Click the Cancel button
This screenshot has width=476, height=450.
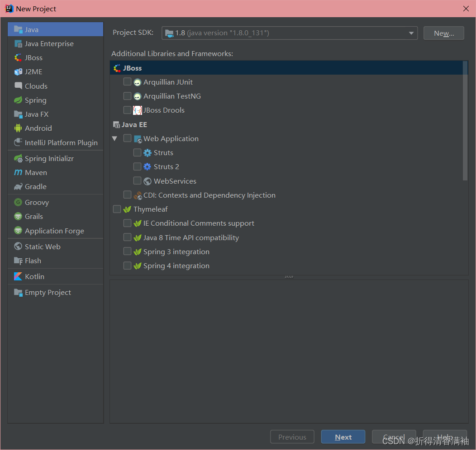click(x=394, y=437)
